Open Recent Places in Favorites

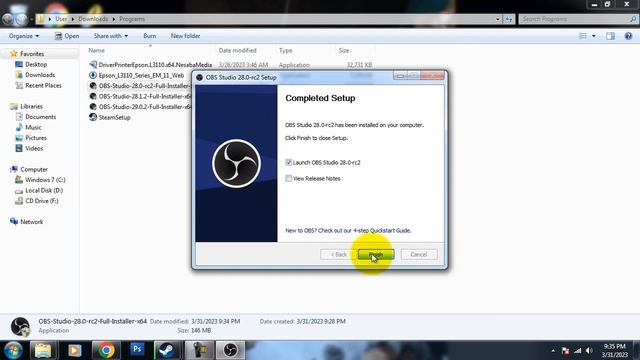point(43,86)
